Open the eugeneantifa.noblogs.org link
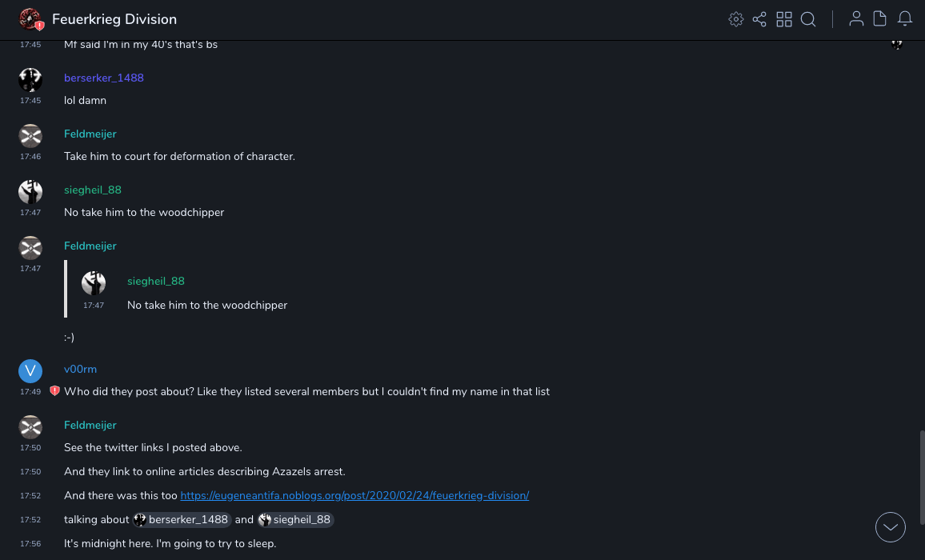This screenshot has height=560, width=925. [x=354, y=496]
